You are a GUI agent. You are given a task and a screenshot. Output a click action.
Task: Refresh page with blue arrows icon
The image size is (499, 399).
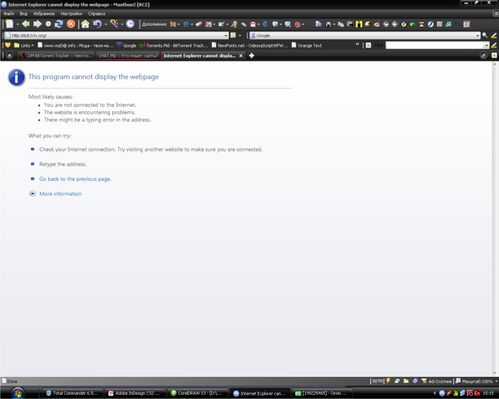point(59,24)
